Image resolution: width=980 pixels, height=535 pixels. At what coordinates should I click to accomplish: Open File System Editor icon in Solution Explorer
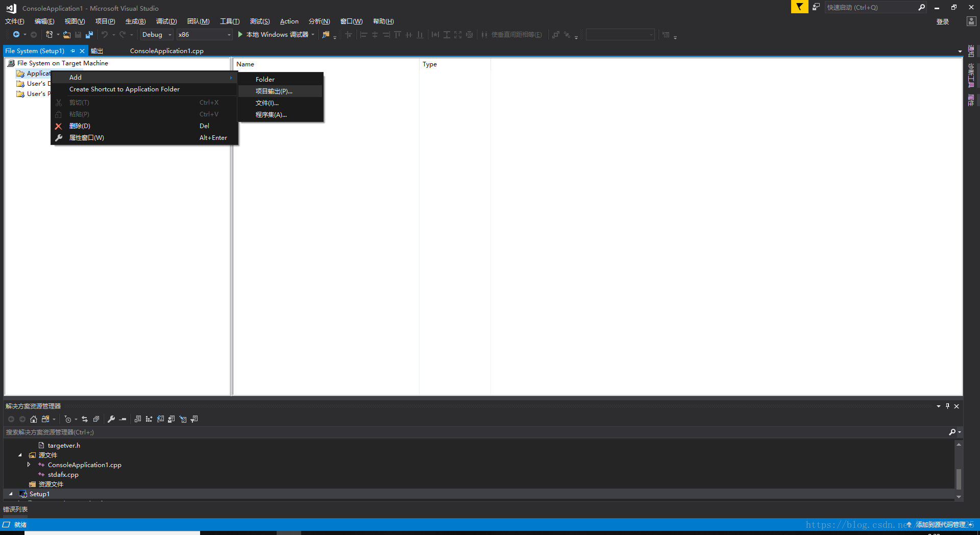click(x=138, y=419)
